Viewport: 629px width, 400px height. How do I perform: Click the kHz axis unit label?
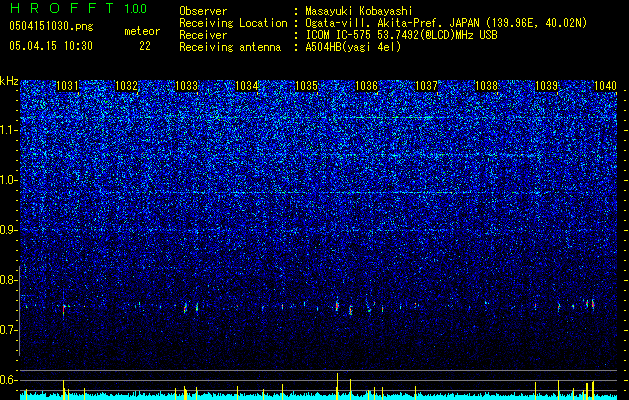[9, 81]
